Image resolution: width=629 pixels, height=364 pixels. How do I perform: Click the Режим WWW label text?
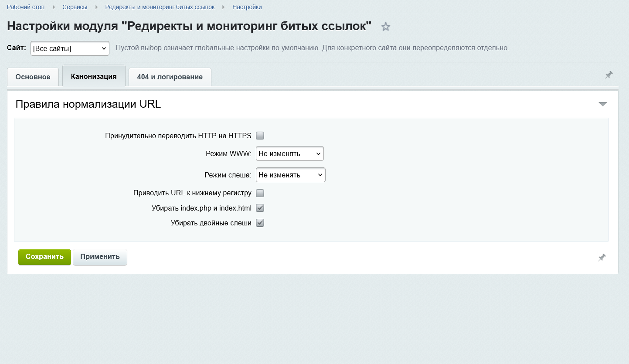pyautogui.click(x=228, y=153)
